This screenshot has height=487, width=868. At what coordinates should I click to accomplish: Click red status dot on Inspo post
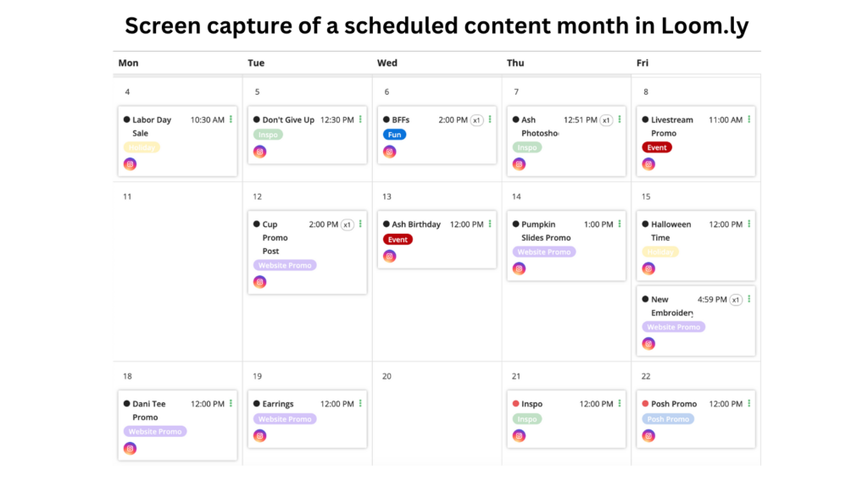516,404
